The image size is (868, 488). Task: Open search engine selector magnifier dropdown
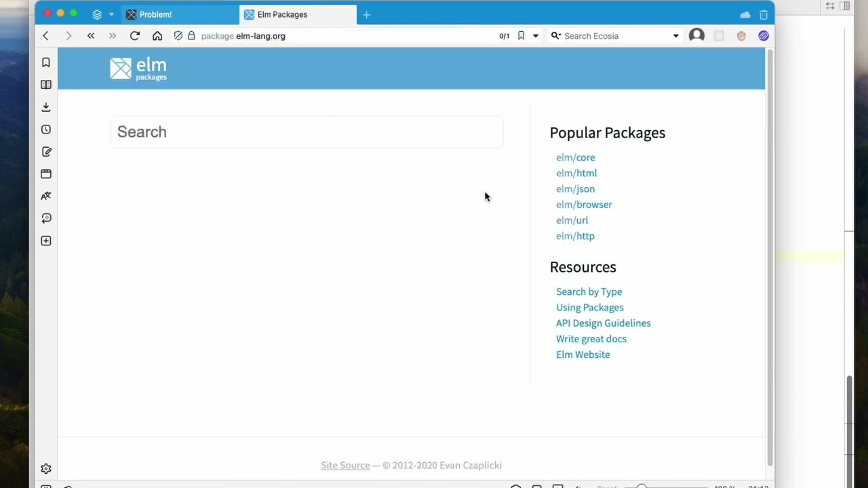[x=556, y=36]
